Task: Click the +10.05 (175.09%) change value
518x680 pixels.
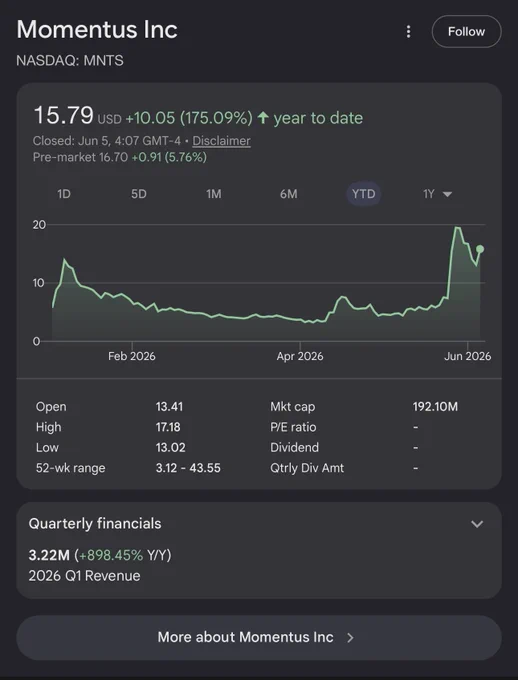Action: 189,118
